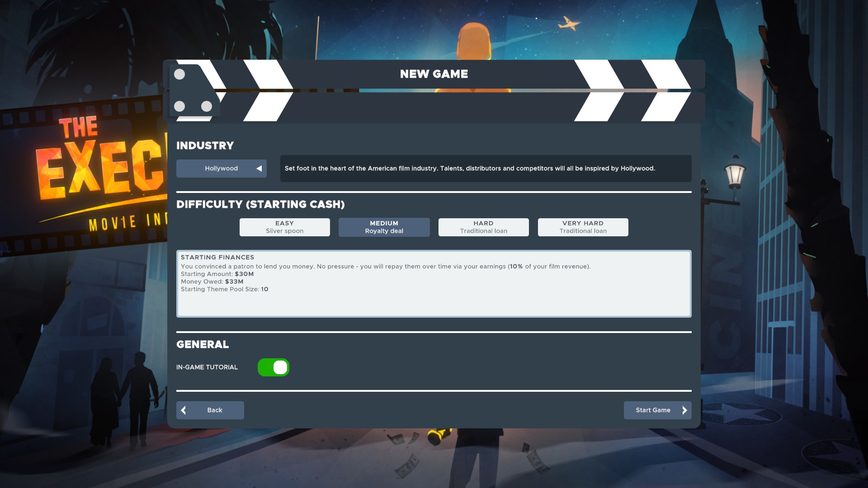Viewport: 868px width, 488px height.
Task: Open the Hollywood industry selector
Action: point(222,169)
